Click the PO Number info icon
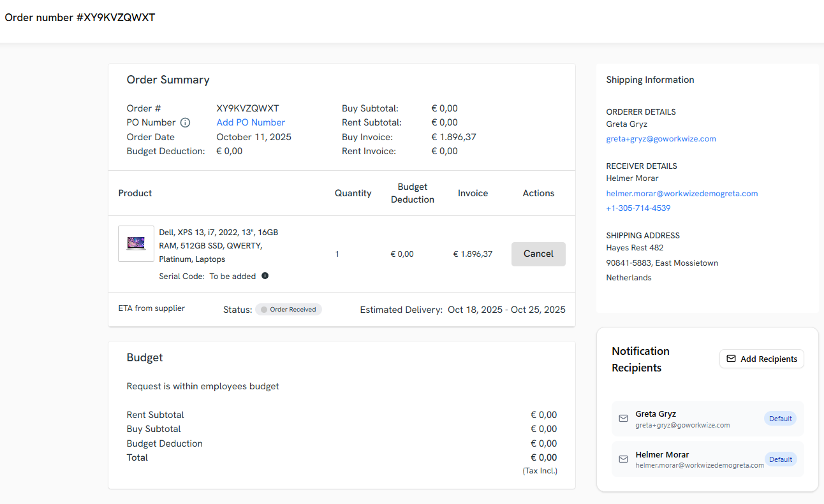 tap(185, 123)
